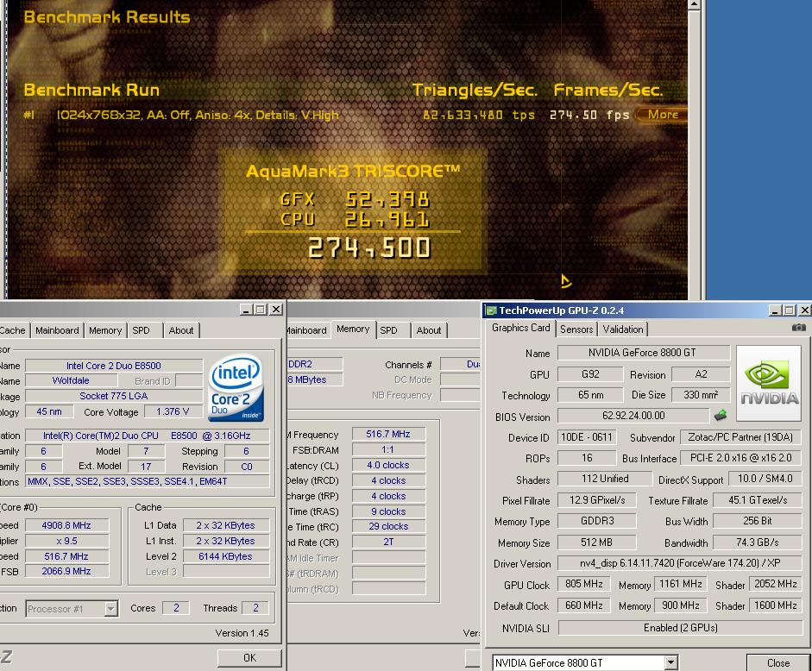Click the NVIDIA SLI Enabled (2 GPUs) field
This screenshot has height=671, width=812.
tap(679, 628)
